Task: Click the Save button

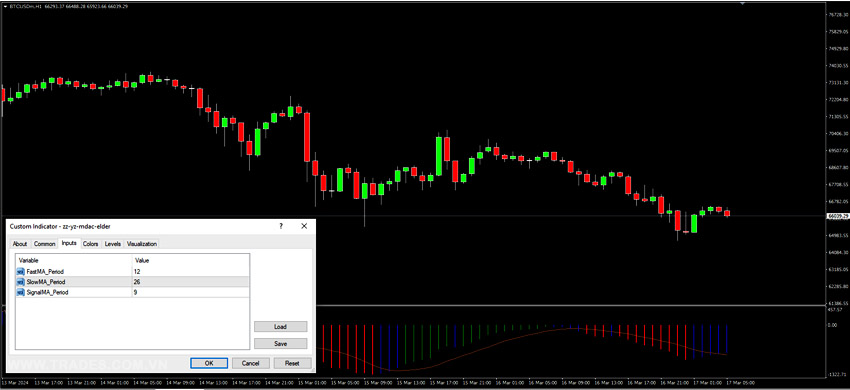Action: pyautogui.click(x=280, y=343)
